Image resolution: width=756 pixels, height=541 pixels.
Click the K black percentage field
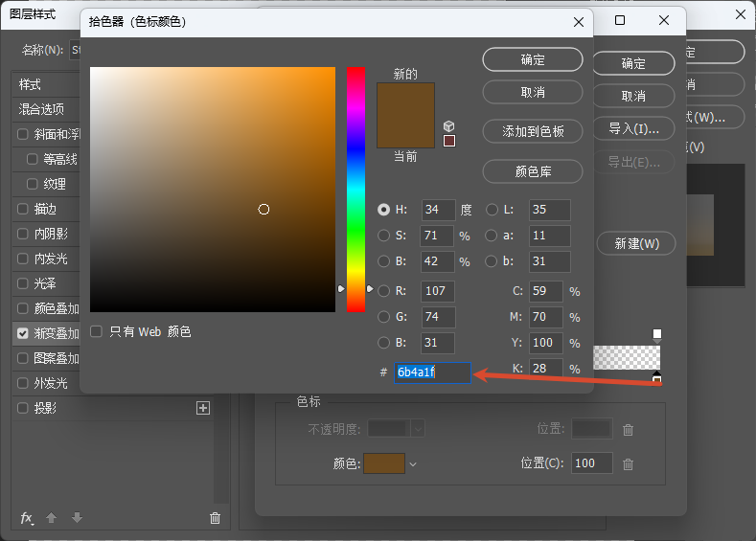[x=546, y=369]
